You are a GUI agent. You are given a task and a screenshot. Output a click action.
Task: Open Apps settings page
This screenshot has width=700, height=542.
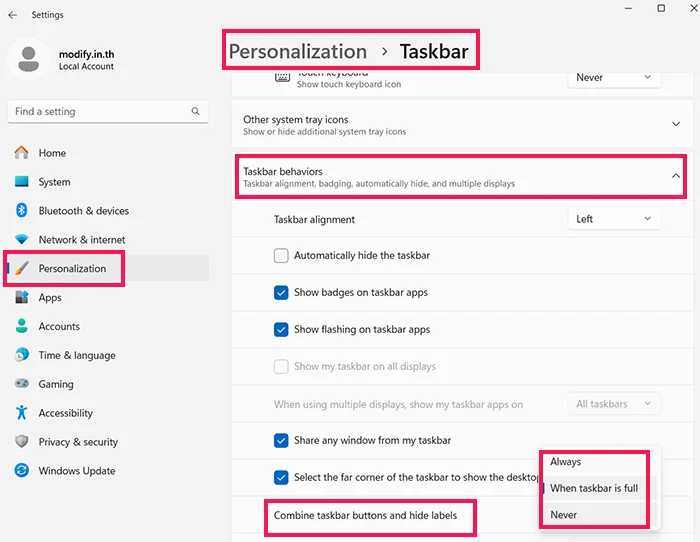coord(50,298)
